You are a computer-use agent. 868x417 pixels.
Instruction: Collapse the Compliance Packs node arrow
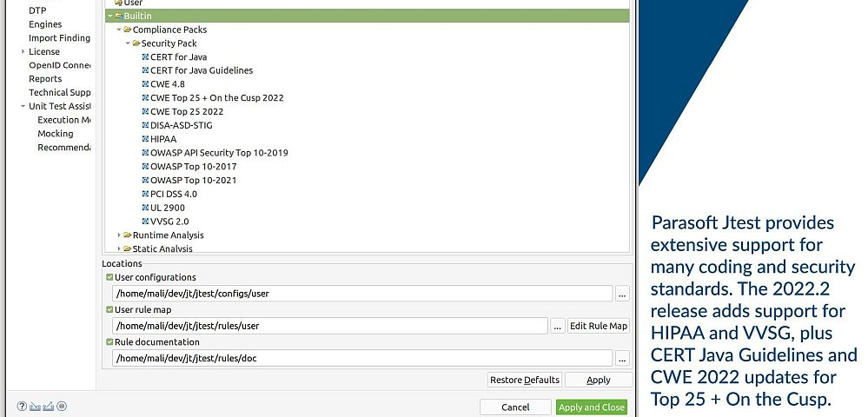click(x=119, y=30)
